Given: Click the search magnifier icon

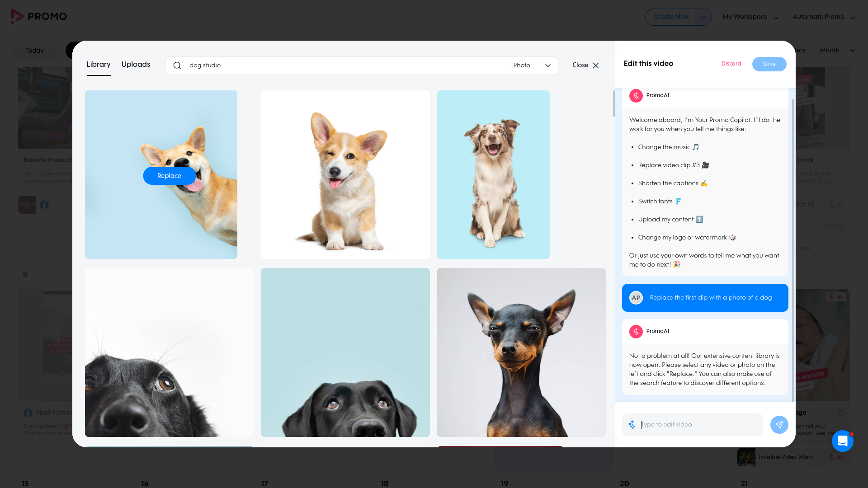Looking at the screenshot, I should [x=177, y=66].
